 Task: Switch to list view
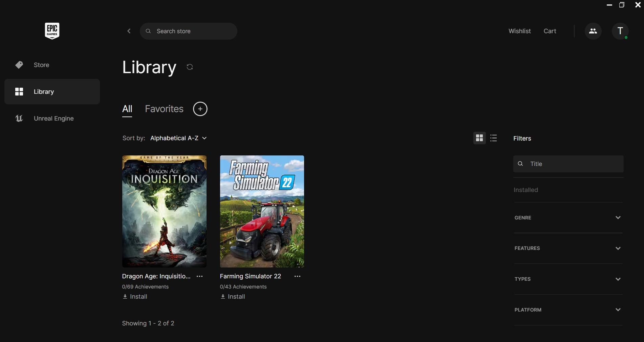pos(494,138)
